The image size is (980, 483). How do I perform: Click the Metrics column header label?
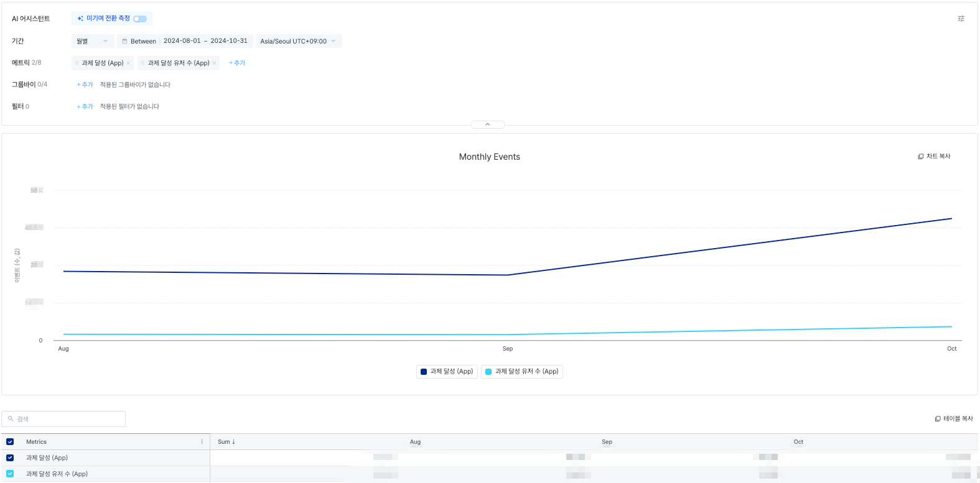[x=36, y=442]
